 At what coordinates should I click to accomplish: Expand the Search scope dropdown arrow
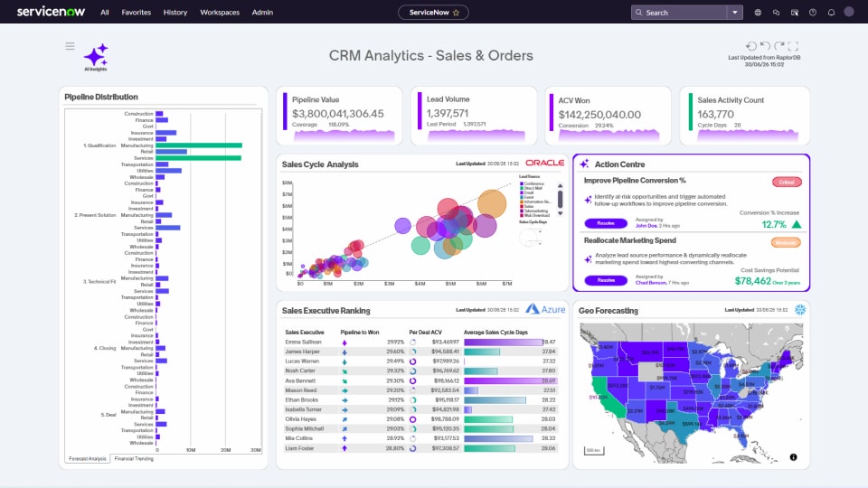pos(734,12)
